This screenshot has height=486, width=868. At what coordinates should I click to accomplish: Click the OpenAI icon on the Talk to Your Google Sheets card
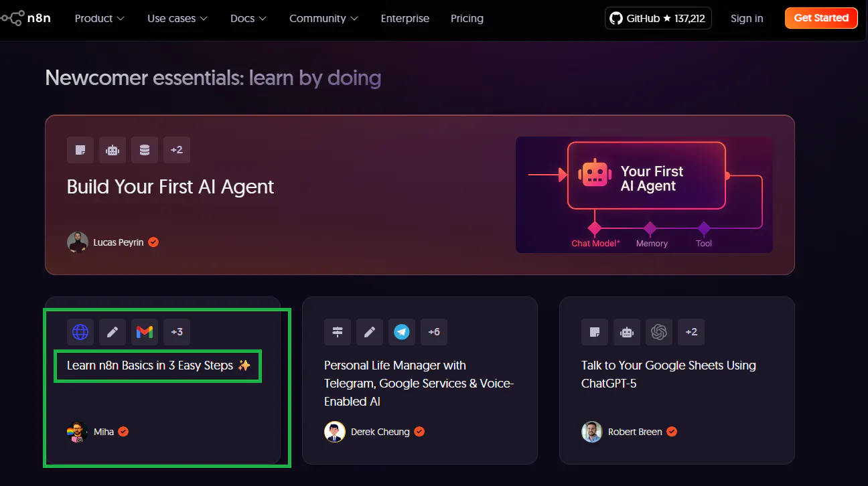click(659, 332)
